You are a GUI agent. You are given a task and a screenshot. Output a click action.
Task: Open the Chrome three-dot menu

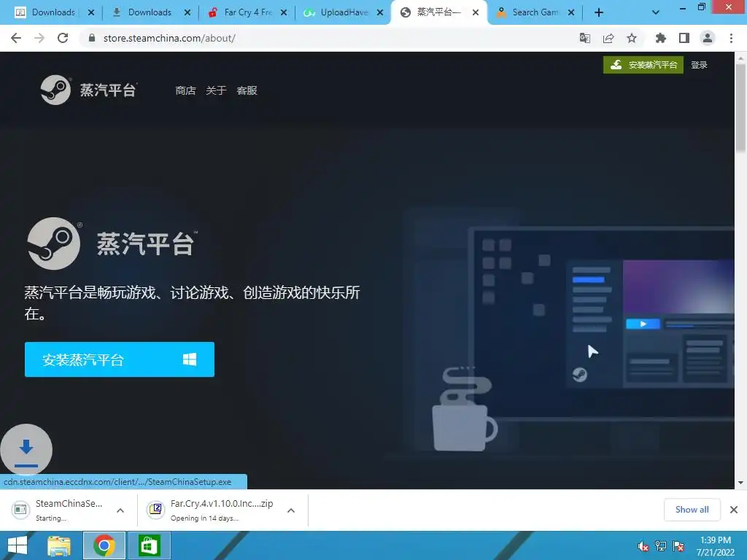731,38
